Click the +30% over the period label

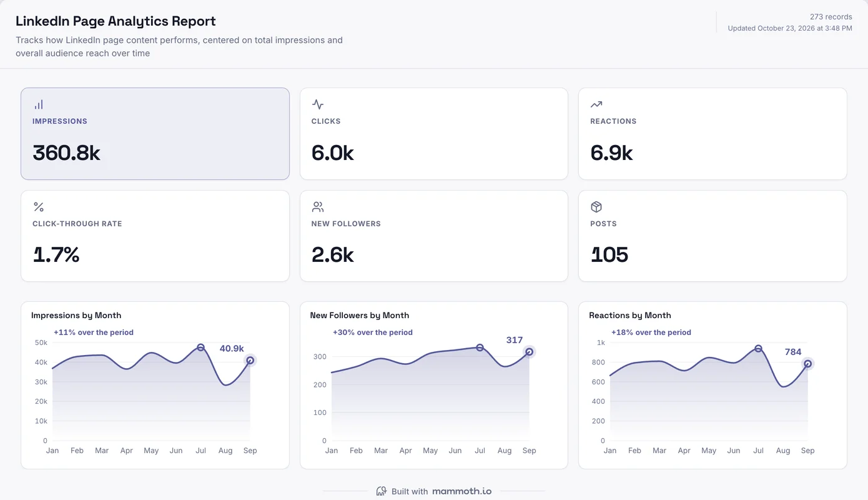(373, 332)
